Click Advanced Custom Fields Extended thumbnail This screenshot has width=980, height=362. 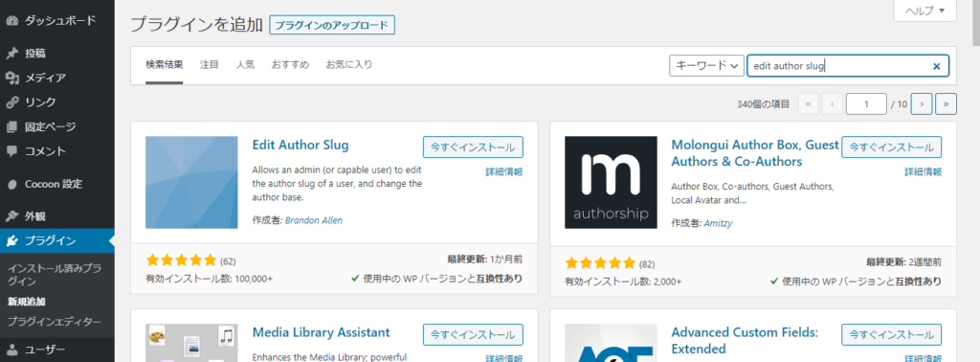(x=611, y=343)
